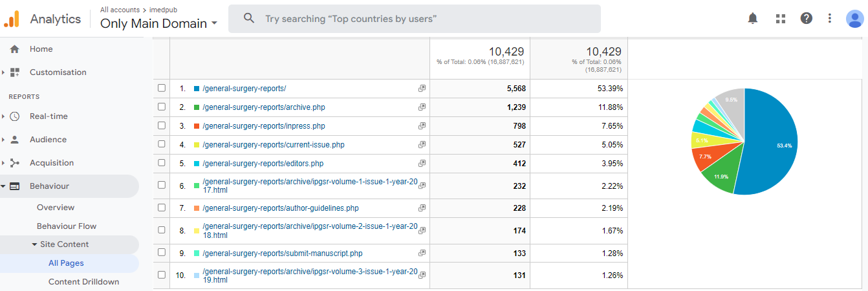Collapse the Site Content submenu

63,244
